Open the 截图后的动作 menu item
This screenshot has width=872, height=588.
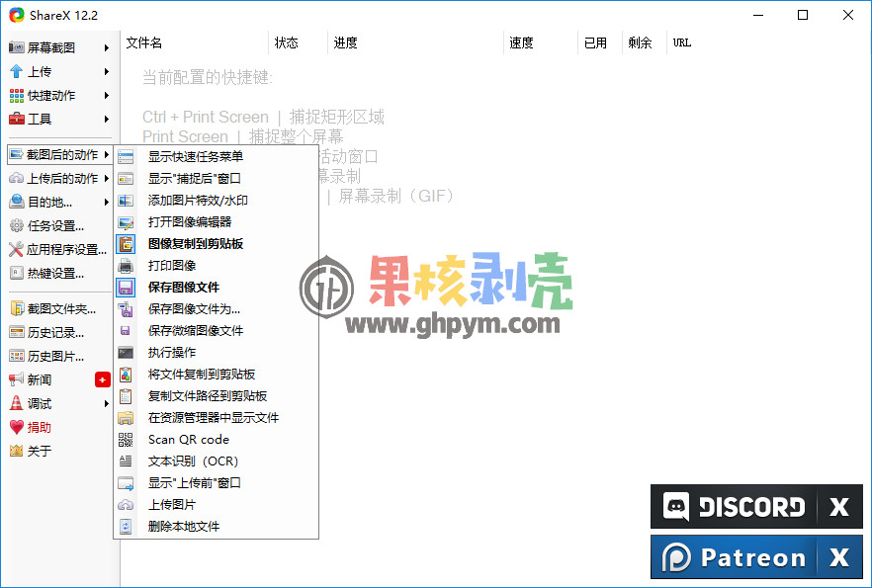(60, 154)
